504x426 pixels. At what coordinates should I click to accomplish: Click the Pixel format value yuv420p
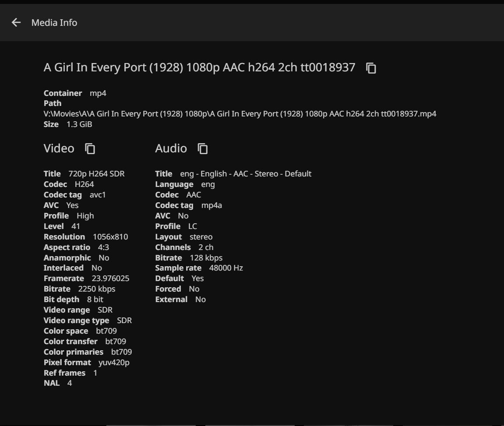(x=114, y=363)
